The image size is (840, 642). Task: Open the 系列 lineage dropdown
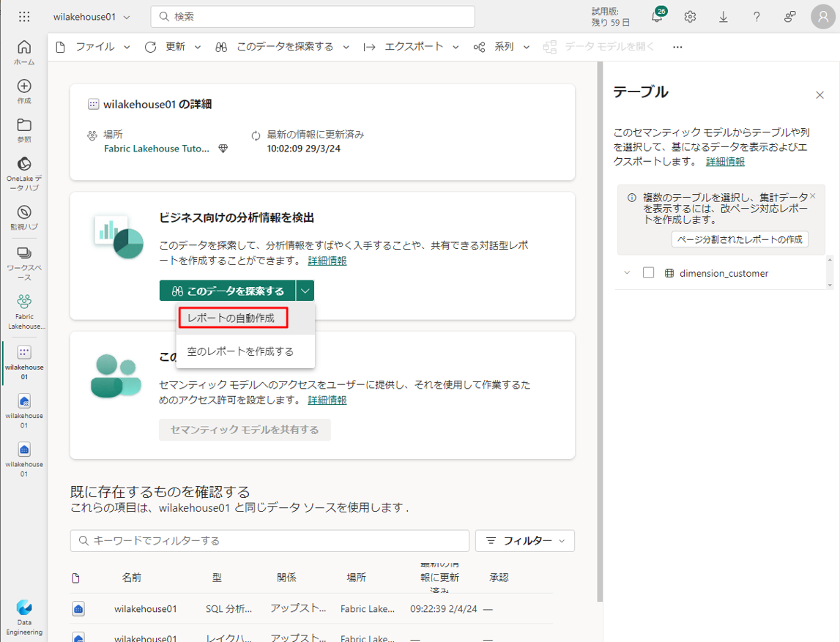(502, 47)
